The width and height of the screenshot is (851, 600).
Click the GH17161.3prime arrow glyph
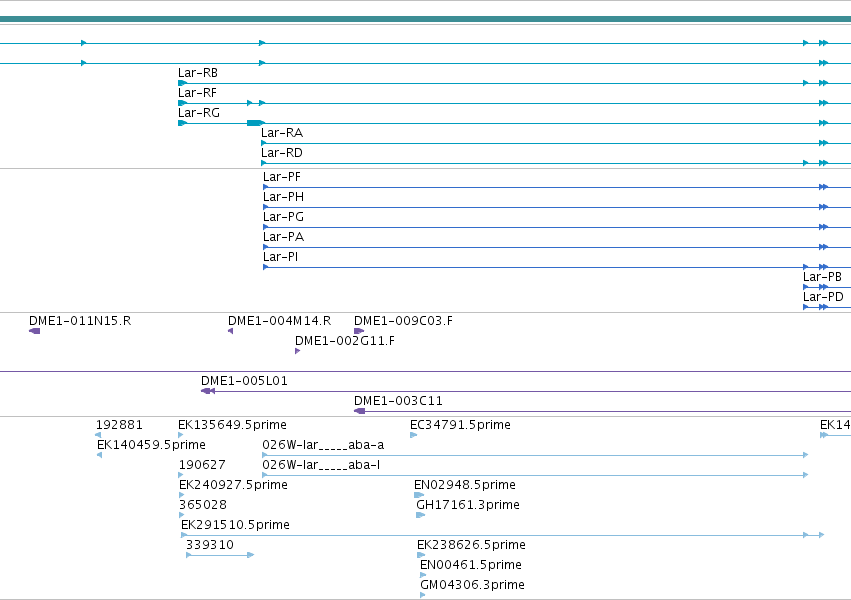pyautogui.click(x=421, y=515)
